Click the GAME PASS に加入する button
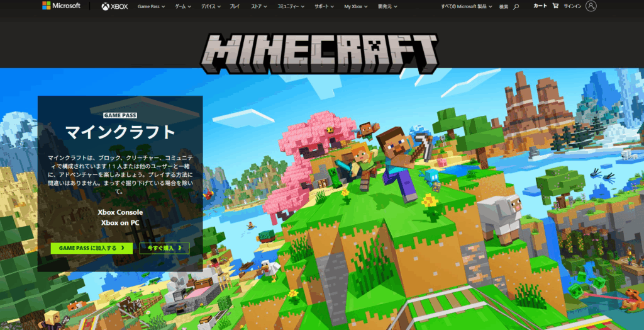The width and height of the screenshot is (644, 330). coord(91,248)
